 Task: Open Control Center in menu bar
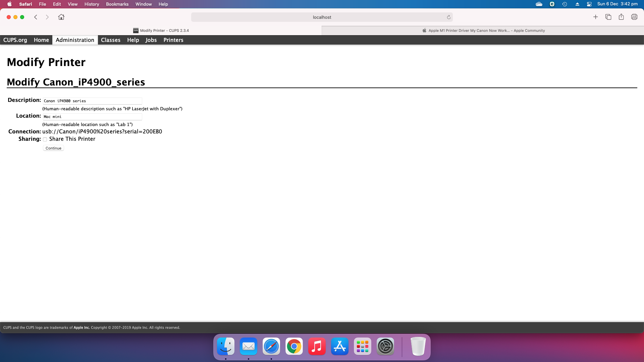589,4
